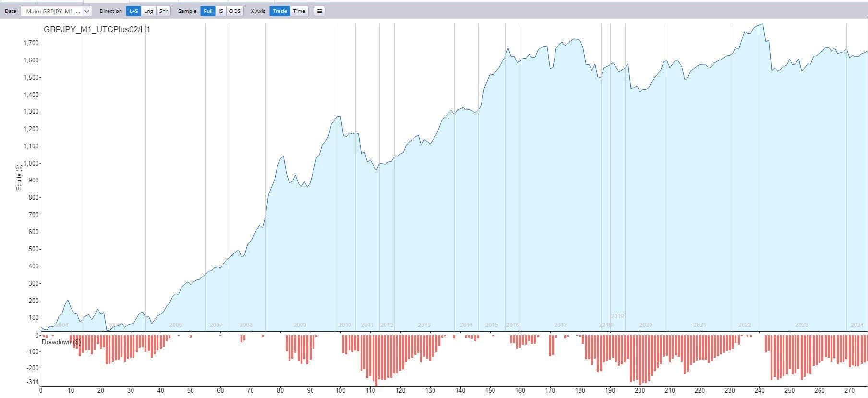The height and width of the screenshot is (398, 868).
Task: Click trade number 200 on the X axis
Action: pos(639,391)
